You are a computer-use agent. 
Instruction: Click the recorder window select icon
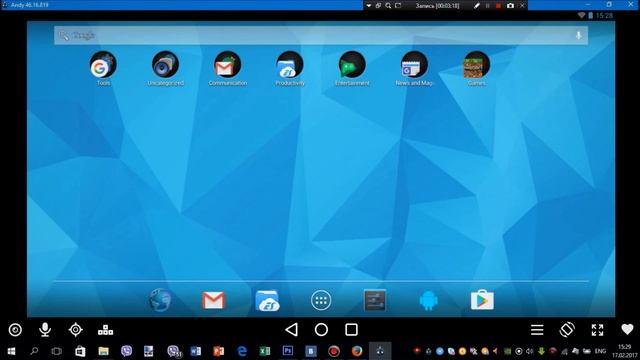coord(378,6)
